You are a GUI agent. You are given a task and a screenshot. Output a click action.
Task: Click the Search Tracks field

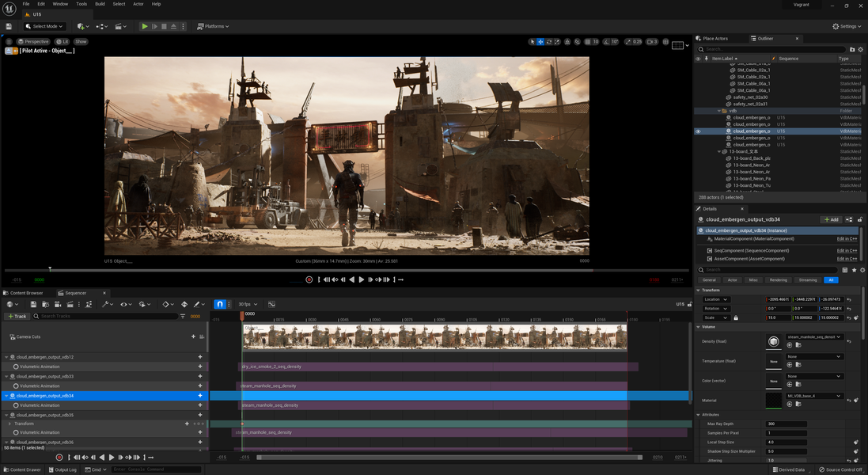pyautogui.click(x=105, y=316)
